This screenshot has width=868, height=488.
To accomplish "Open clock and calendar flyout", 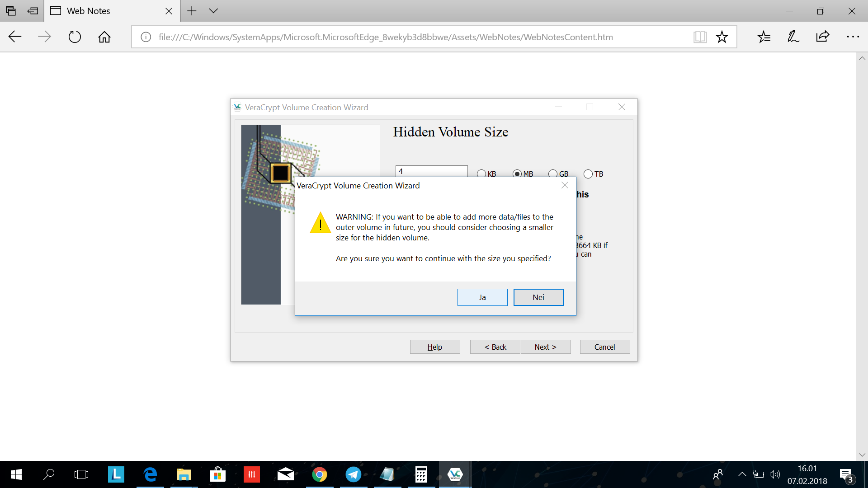I will (807, 474).
